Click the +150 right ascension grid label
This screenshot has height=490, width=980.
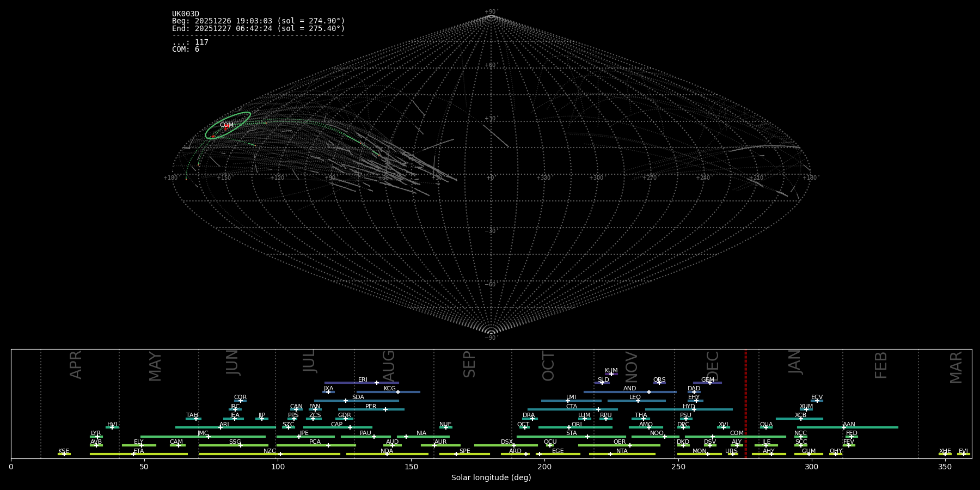pyautogui.click(x=224, y=178)
